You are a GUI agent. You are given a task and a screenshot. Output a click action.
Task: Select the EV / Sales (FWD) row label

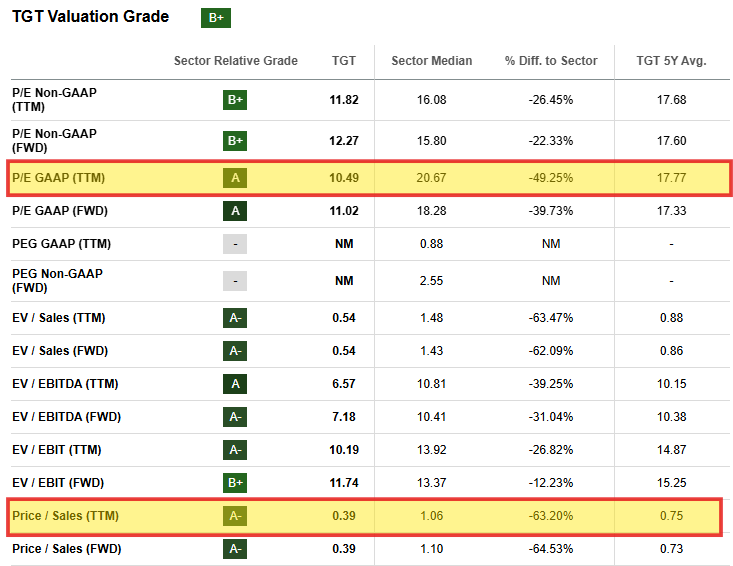(60, 351)
